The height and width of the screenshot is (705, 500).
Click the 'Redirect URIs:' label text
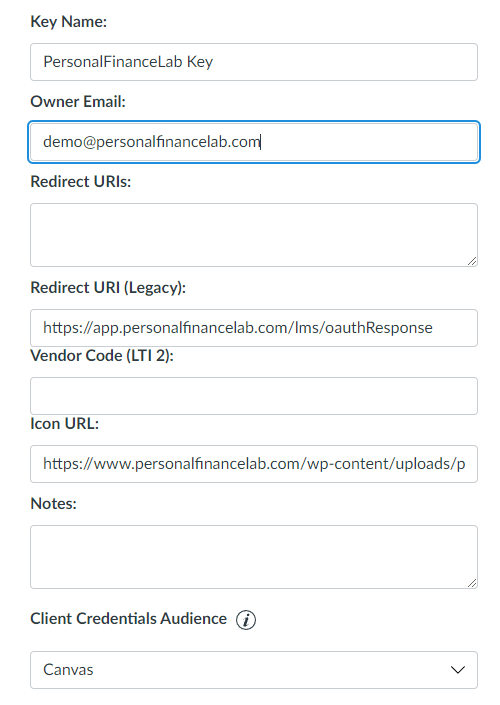tap(80, 182)
